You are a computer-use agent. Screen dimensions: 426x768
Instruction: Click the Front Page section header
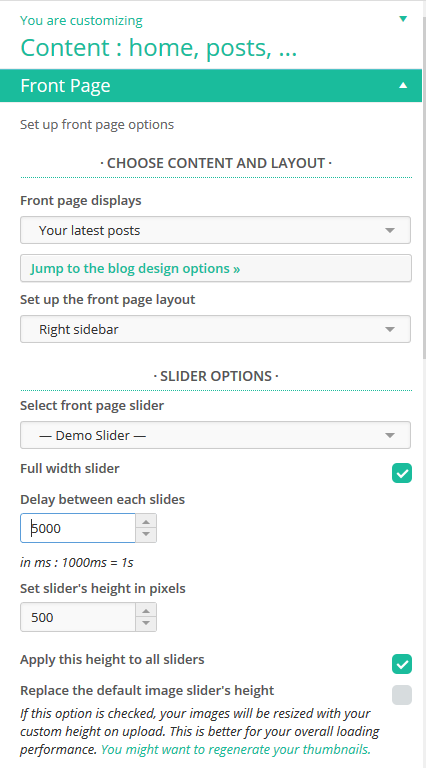[x=211, y=86]
